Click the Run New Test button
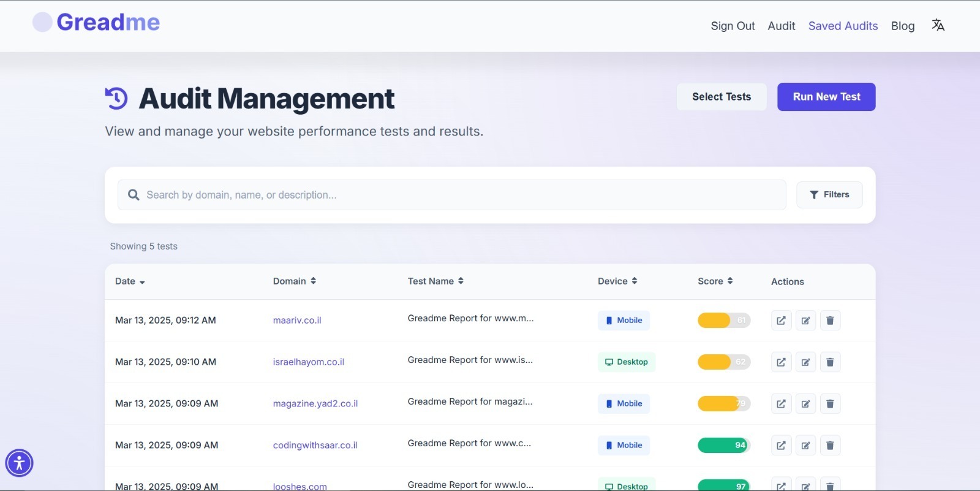The width and height of the screenshot is (980, 491). click(826, 97)
